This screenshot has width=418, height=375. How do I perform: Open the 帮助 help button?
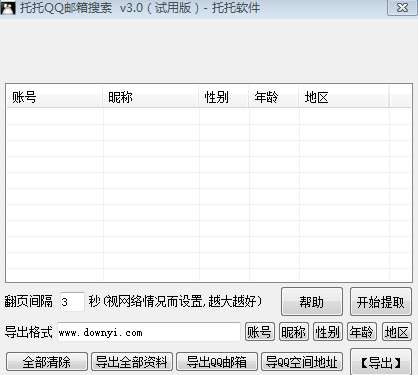(x=312, y=302)
